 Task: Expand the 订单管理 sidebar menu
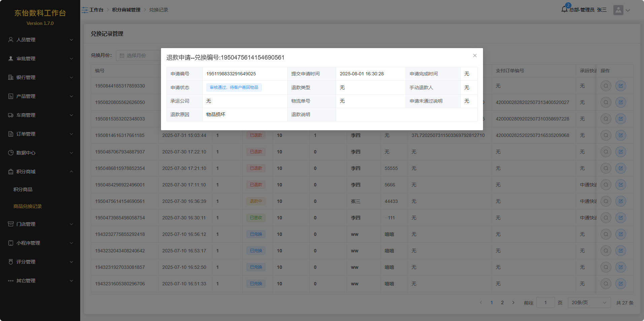40,134
